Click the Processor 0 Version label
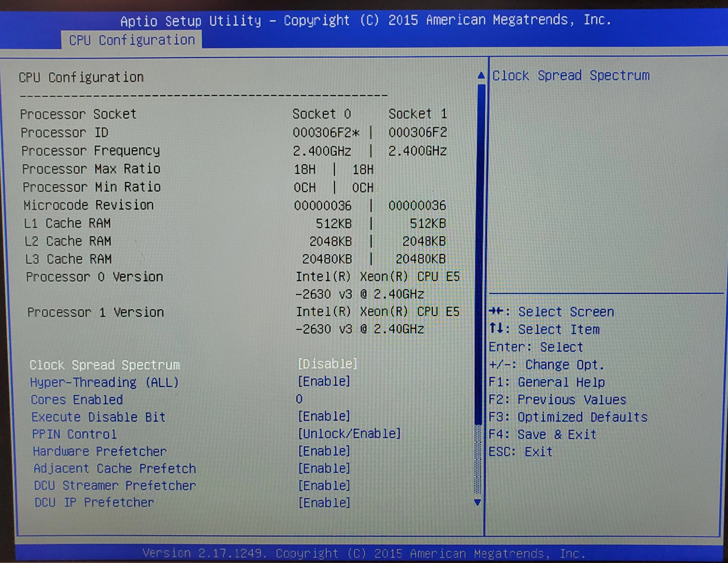Viewport: 728px width, 563px height. pos(95,277)
